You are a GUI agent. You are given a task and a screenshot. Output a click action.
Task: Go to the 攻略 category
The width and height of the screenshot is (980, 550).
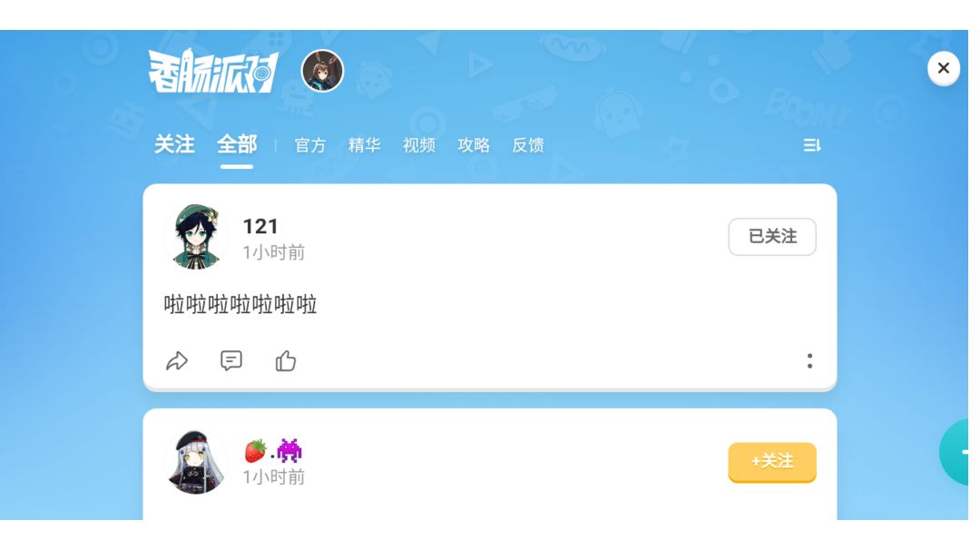[x=473, y=145]
